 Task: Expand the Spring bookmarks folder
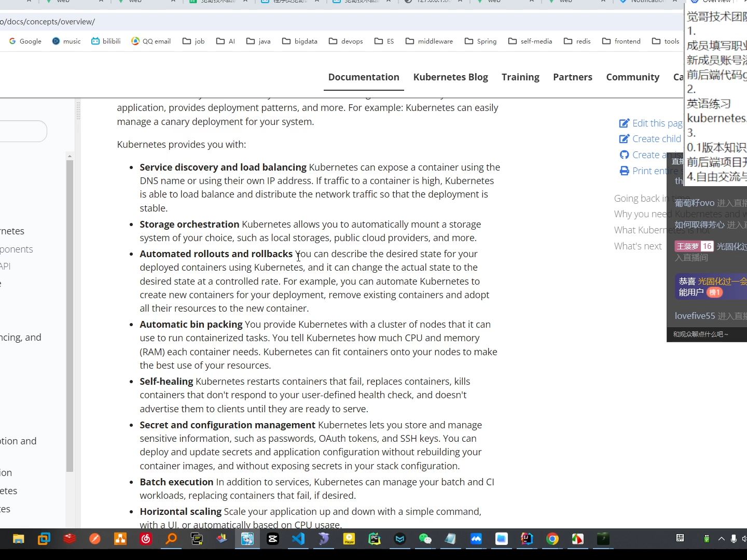click(481, 41)
